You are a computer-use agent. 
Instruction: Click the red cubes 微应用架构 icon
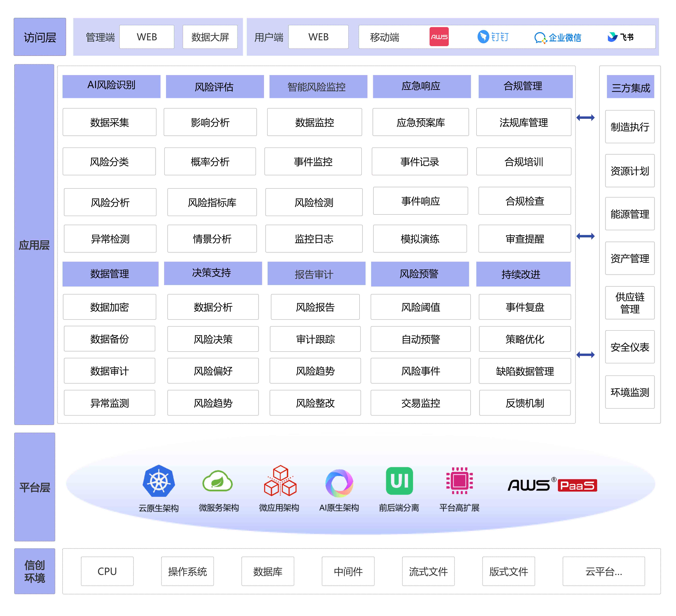pos(280,481)
